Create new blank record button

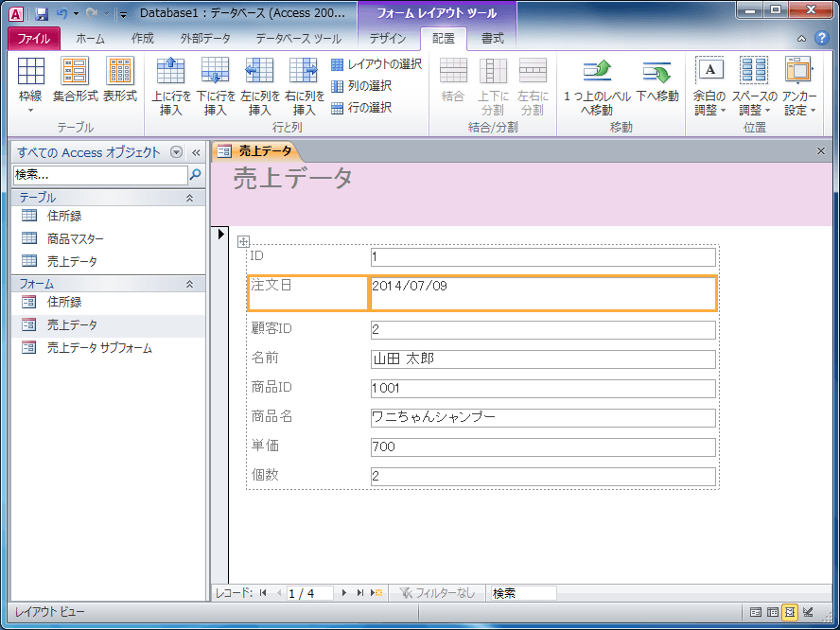pyautogui.click(x=376, y=592)
